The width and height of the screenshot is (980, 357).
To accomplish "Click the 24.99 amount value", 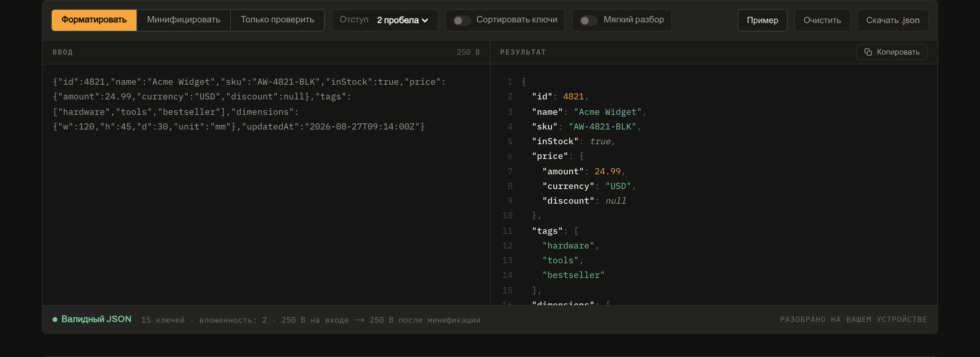I will [x=608, y=171].
